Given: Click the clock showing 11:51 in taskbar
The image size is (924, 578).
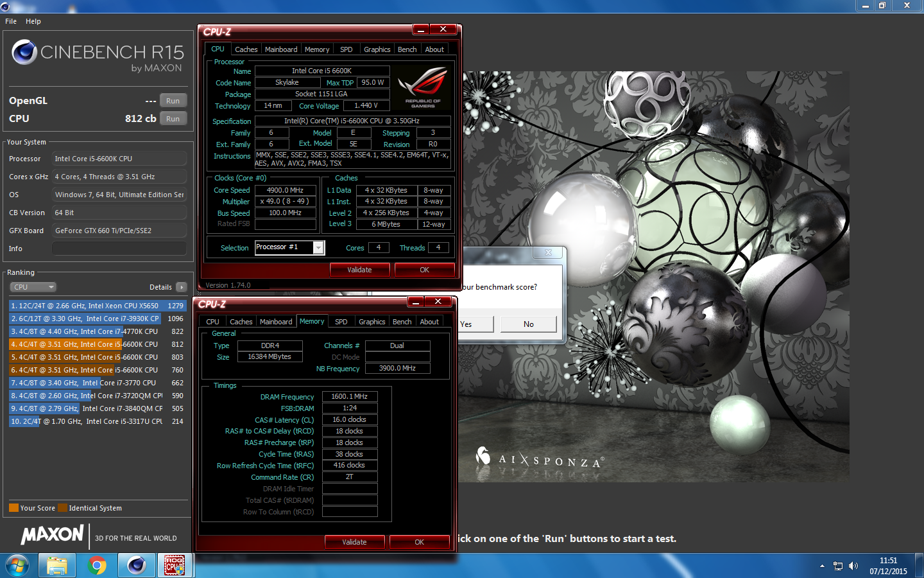Looking at the screenshot, I should (x=889, y=561).
